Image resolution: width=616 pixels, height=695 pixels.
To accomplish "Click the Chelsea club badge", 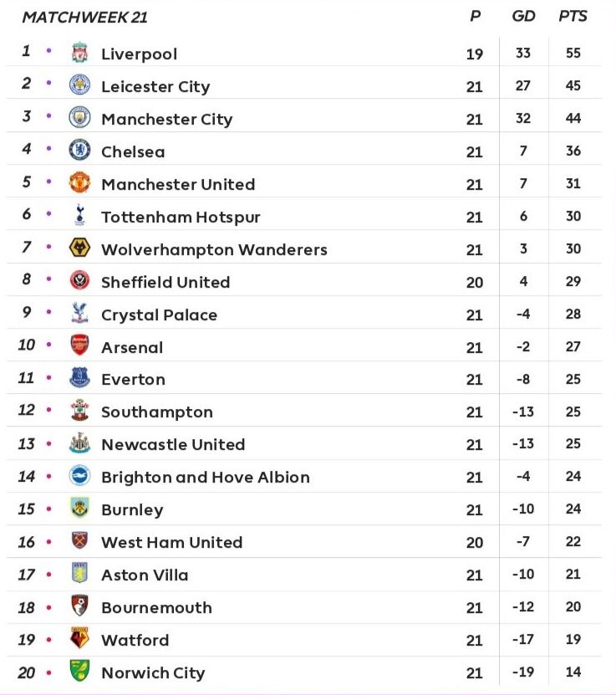I will point(79,150).
